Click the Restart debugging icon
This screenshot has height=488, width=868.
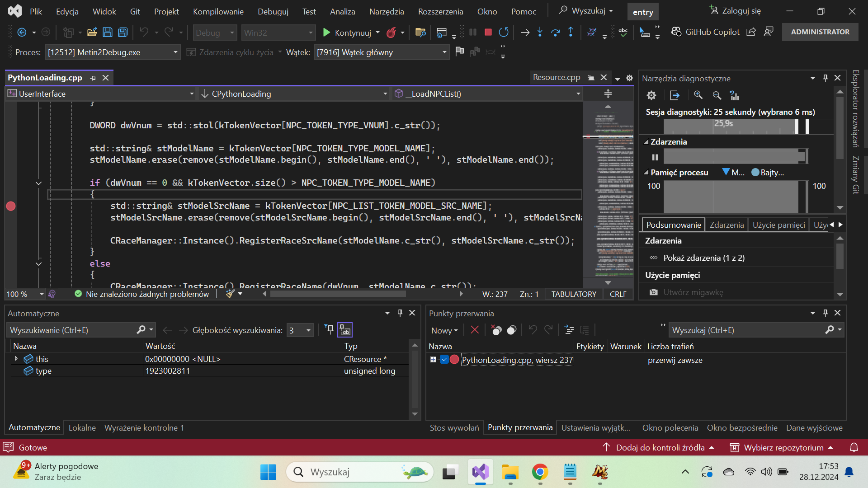(x=503, y=32)
